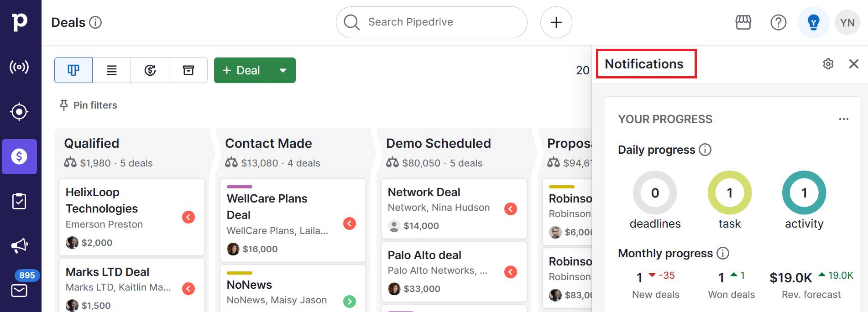The image size is (868, 312).
Task: Click the Daily progress info icon
Action: 705,150
